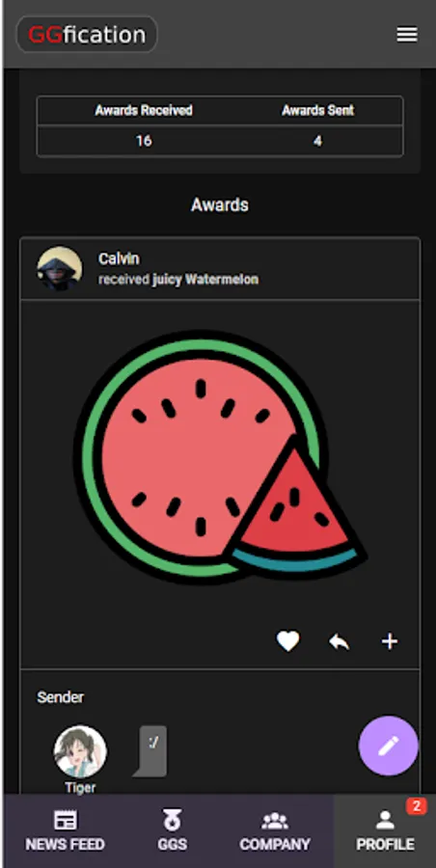Image resolution: width=436 pixels, height=868 pixels.
Task: Click the red notification badge on Profile
Action: pyautogui.click(x=416, y=806)
